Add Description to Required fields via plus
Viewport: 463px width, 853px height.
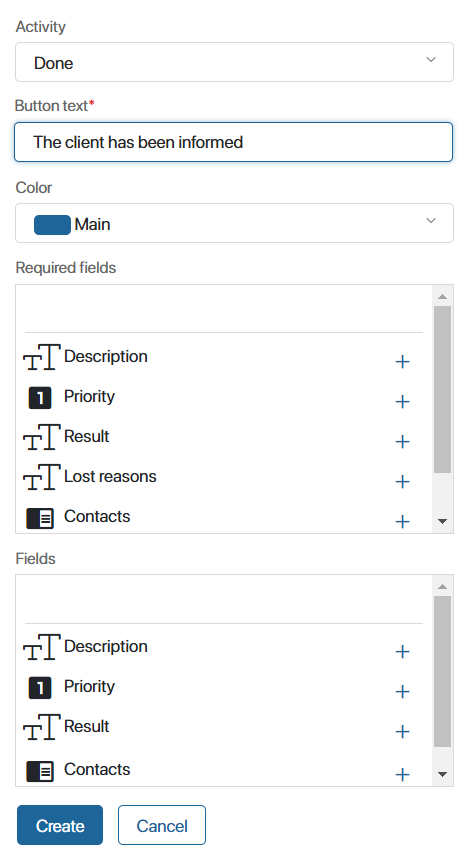click(x=402, y=362)
